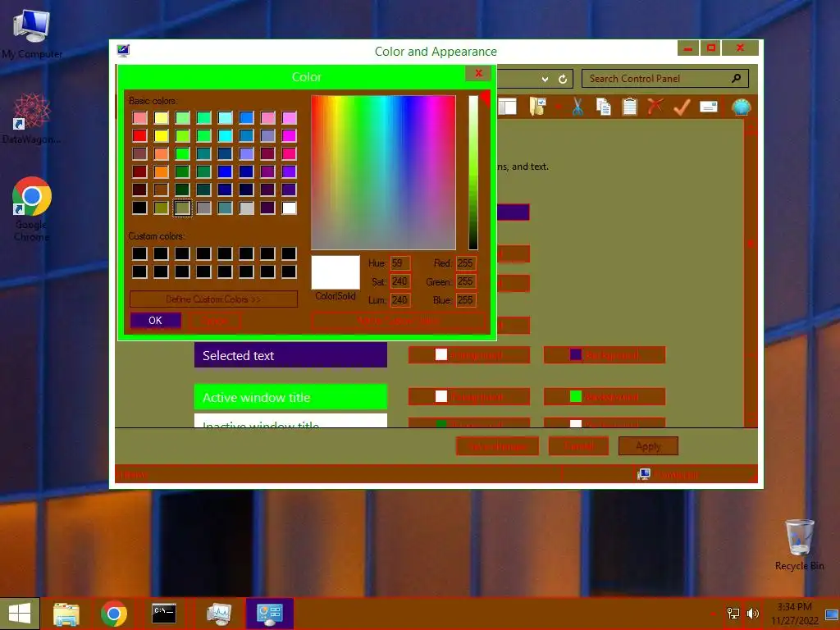Click the red X Delete toolbar icon
840x630 pixels.
[655, 106]
